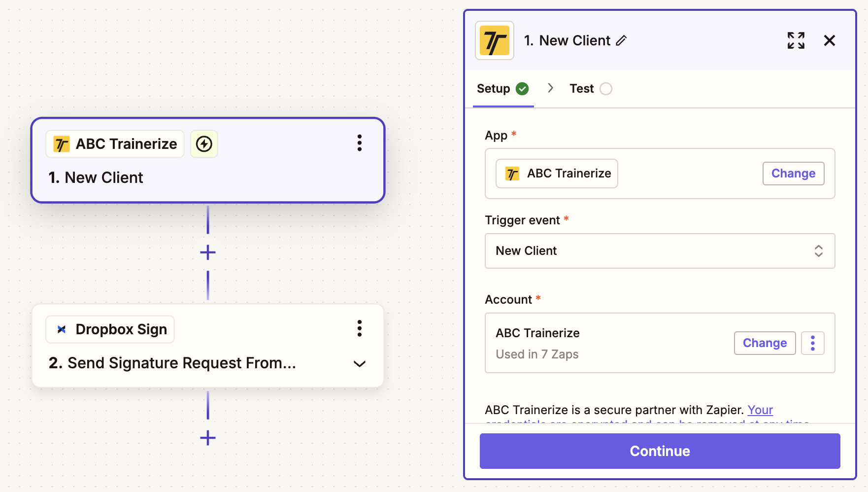Open three-dot menu on ABC Trainerize step

(360, 143)
